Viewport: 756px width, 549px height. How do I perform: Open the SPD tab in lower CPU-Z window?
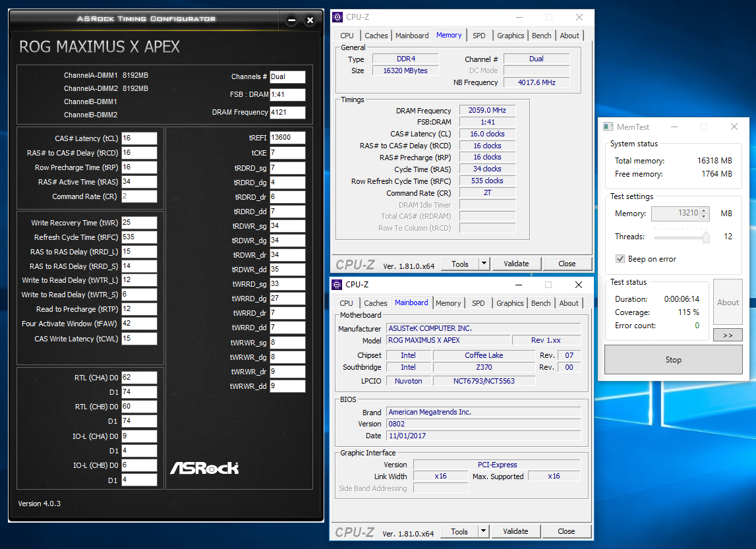click(x=479, y=303)
